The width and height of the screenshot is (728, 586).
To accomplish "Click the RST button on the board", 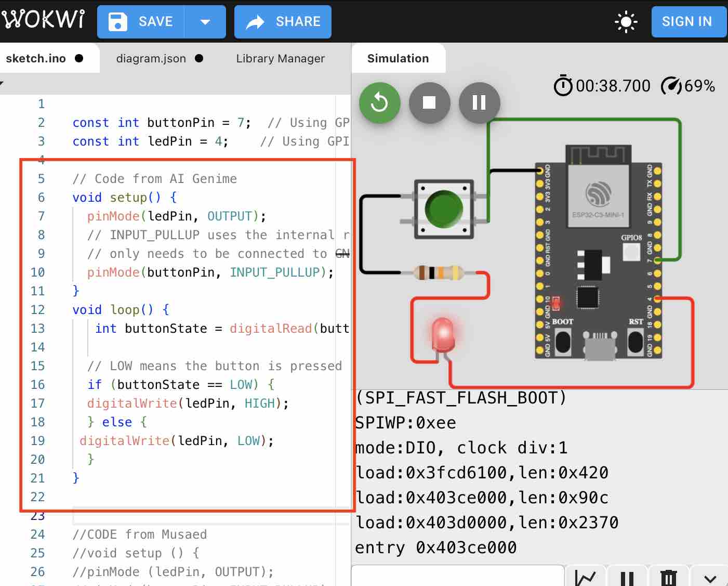I will coord(636,341).
